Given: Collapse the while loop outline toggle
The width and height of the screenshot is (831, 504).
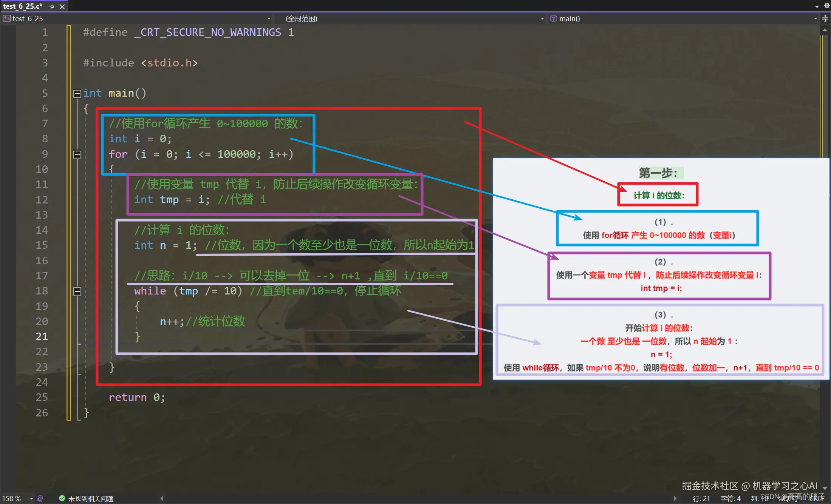Looking at the screenshot, I should click(77, 291).
